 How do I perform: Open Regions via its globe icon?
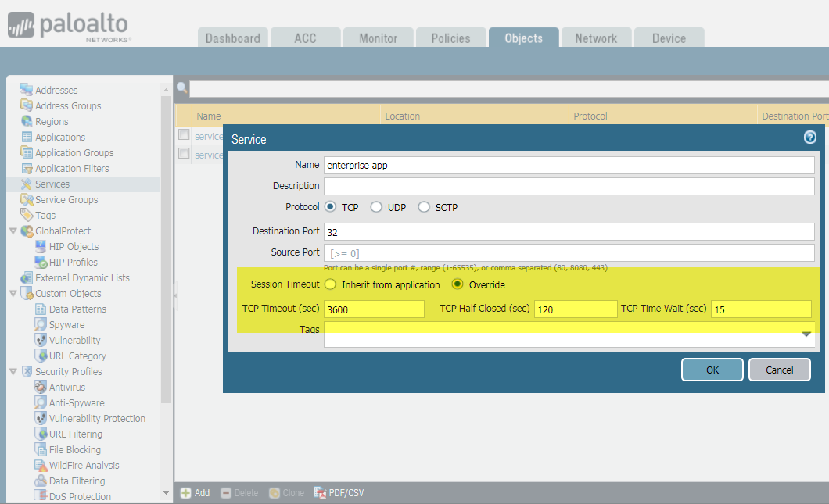tap(27, 121)
